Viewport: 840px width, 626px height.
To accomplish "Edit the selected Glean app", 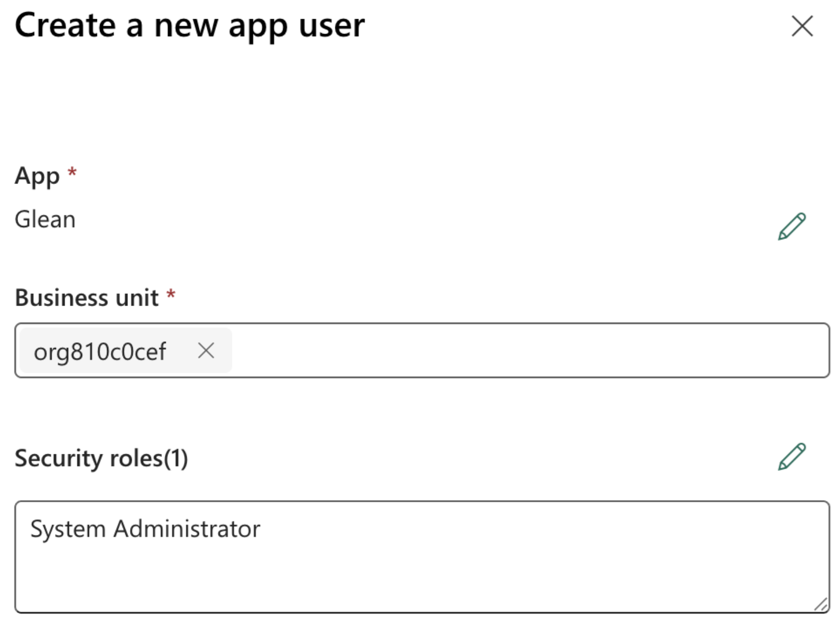I will pos(791,226).
